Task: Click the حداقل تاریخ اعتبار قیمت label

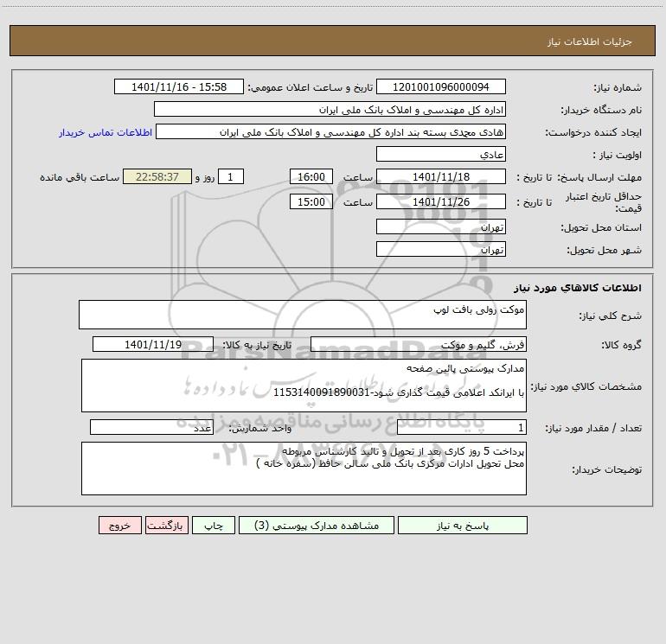Action: click(604, 202)
